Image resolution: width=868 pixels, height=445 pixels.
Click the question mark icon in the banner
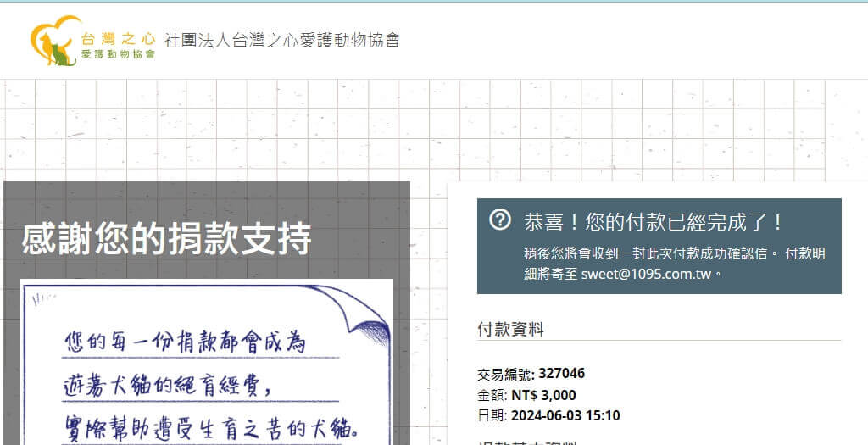(500, 220)
